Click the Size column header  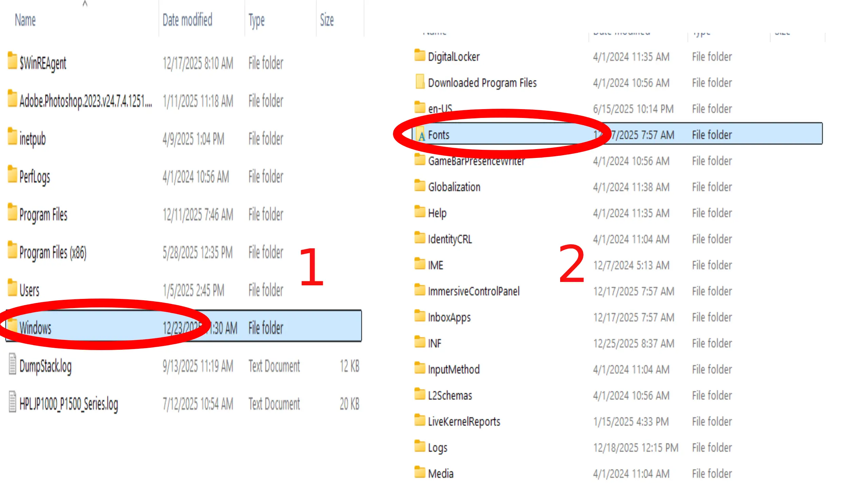(x=327, y=20)
